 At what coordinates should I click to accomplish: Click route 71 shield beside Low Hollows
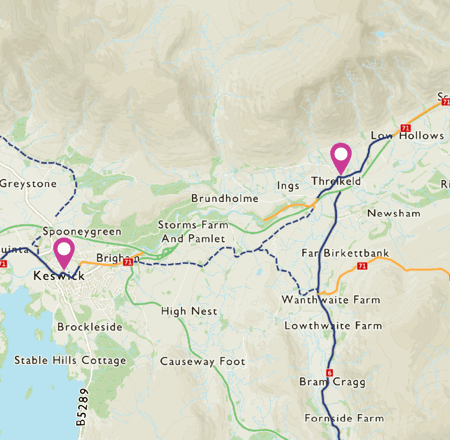(x=405, y=128)
